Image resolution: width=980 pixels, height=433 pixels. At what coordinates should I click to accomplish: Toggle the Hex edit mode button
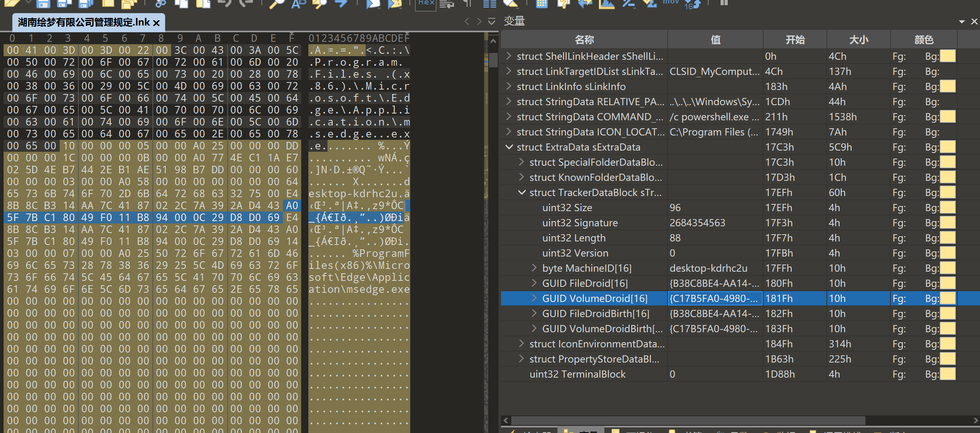(x=426, y=4)
